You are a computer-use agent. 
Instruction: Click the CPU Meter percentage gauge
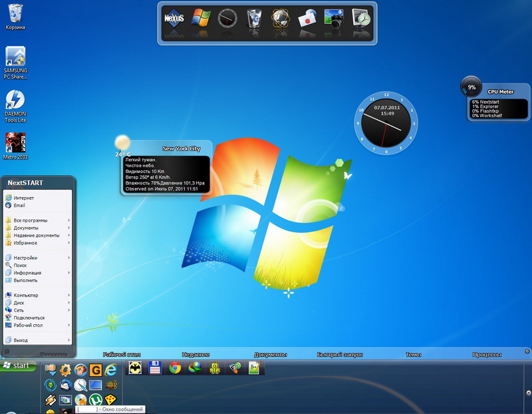pyautogui.click(x=472, y=86)
